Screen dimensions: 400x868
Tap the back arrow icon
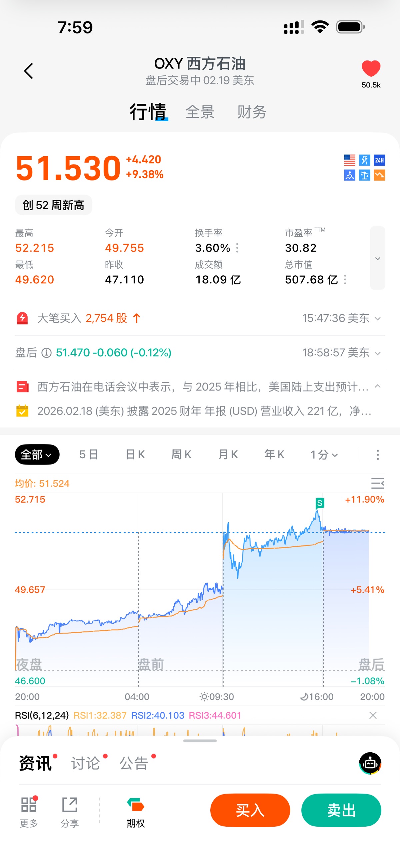coord(29,71)
